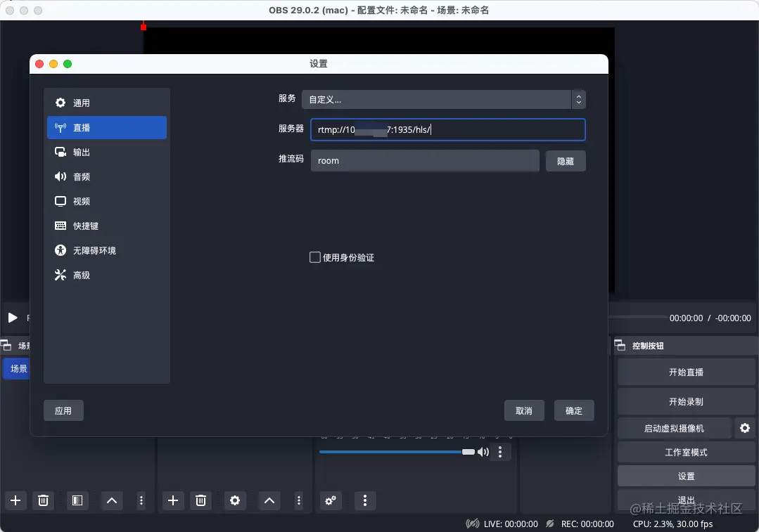Focus the 服务器 server URL field

[x=448, y=129]
